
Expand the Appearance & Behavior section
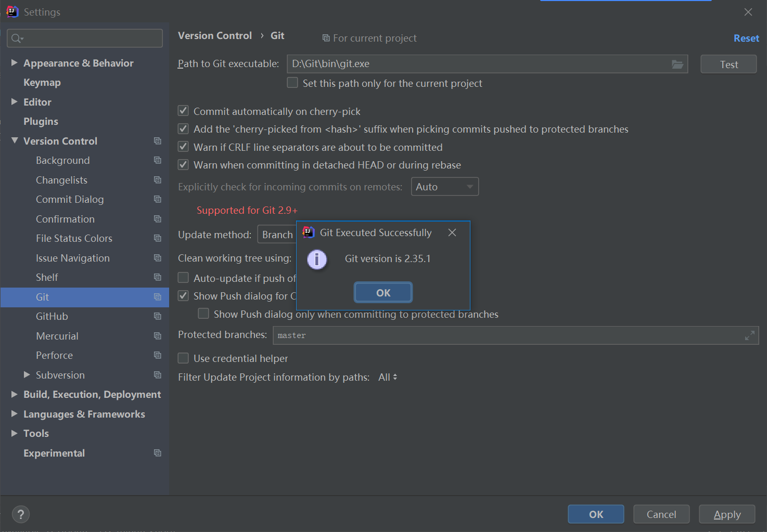click(15, 62)
